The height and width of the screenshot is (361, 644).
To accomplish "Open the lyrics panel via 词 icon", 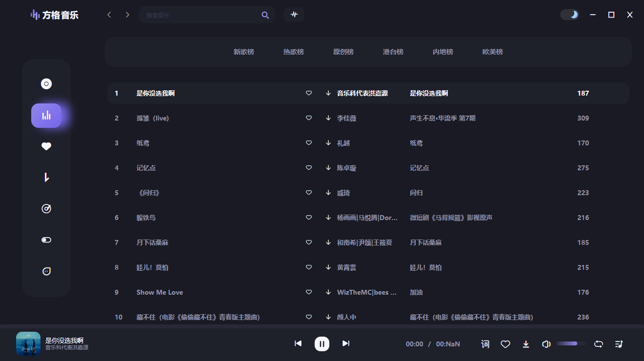I will [x=484, y=344].
